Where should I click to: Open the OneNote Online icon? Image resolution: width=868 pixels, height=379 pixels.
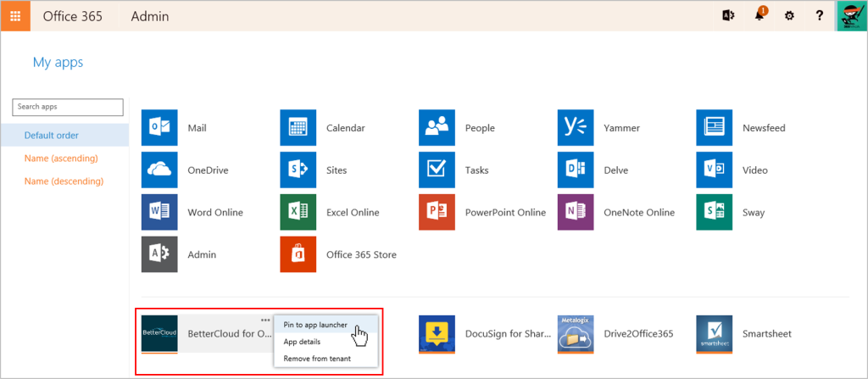[576, 212]
